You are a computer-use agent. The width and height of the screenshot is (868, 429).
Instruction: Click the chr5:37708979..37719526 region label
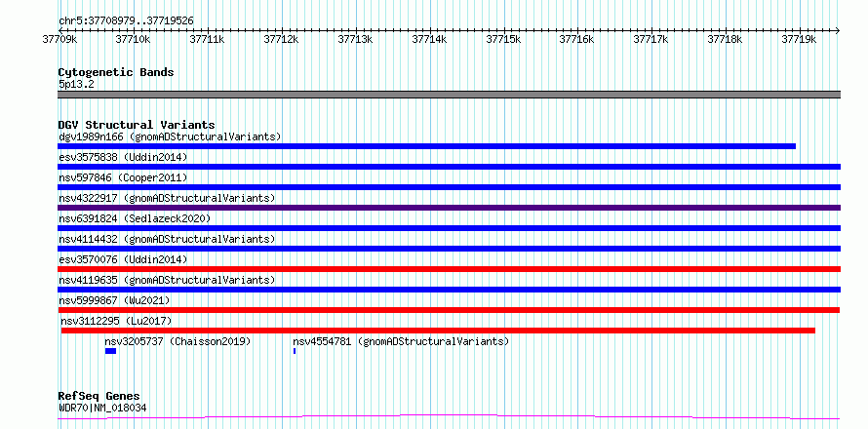(x=126, y=21)
